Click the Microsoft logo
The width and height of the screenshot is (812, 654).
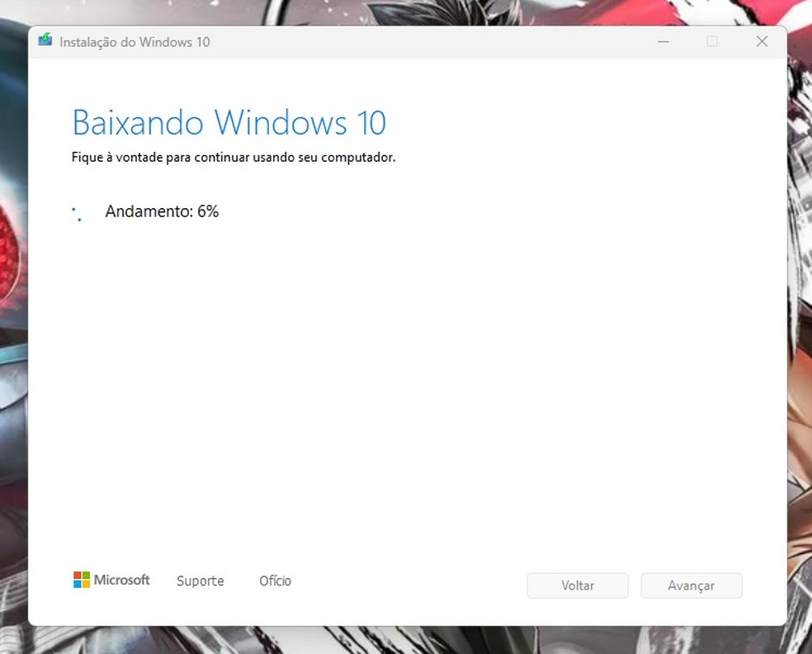pyautogui.click(x=111, y=580)
